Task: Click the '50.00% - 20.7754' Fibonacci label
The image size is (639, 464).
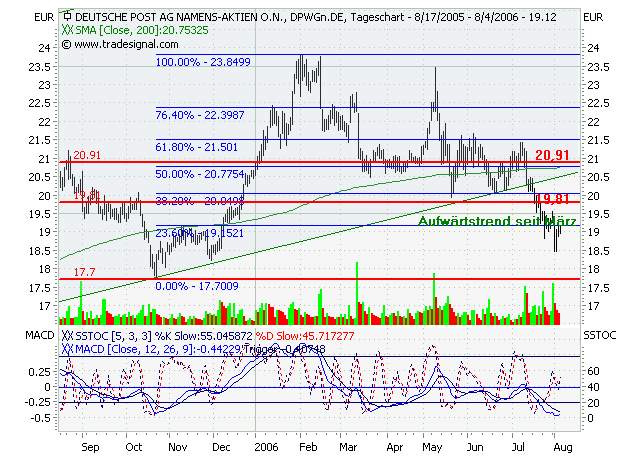Action: (200, 174)
